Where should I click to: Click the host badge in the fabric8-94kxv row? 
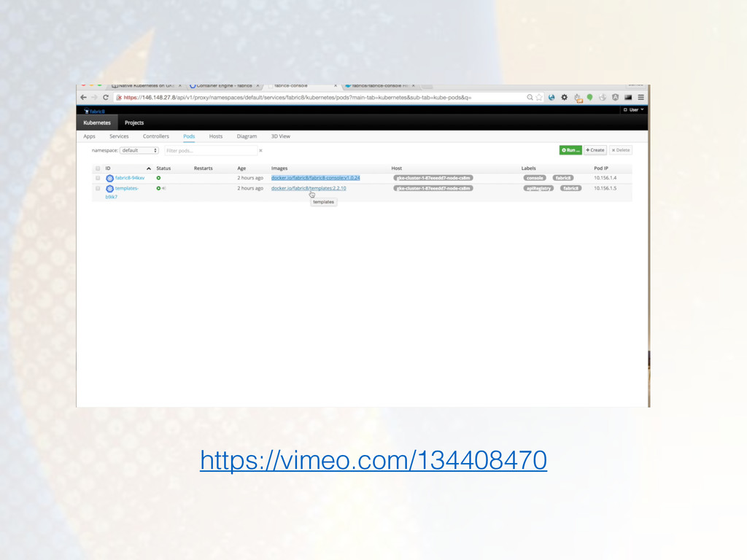click(433, 178)
